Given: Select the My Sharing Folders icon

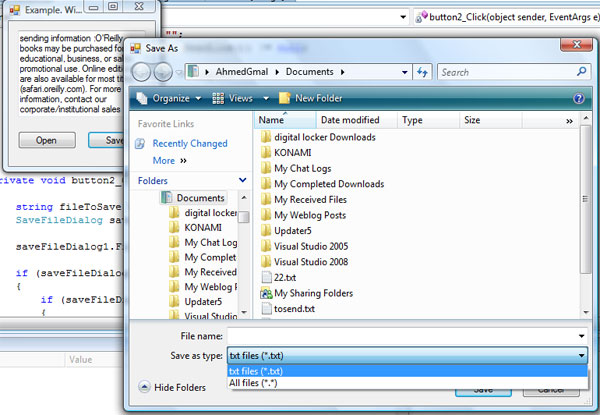Looking at the screenshot, I should [266, 293].
